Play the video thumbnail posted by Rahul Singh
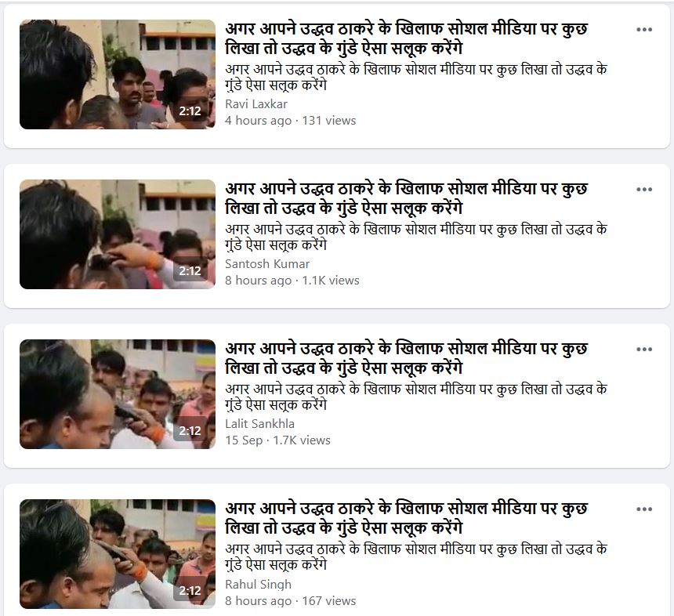The image size is (674, 616). coord(118,554)
